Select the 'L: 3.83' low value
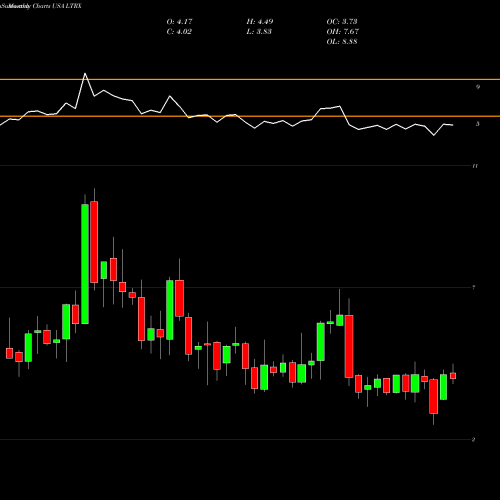Viewport: 500px width, 500px height. (x=259, y=32)
